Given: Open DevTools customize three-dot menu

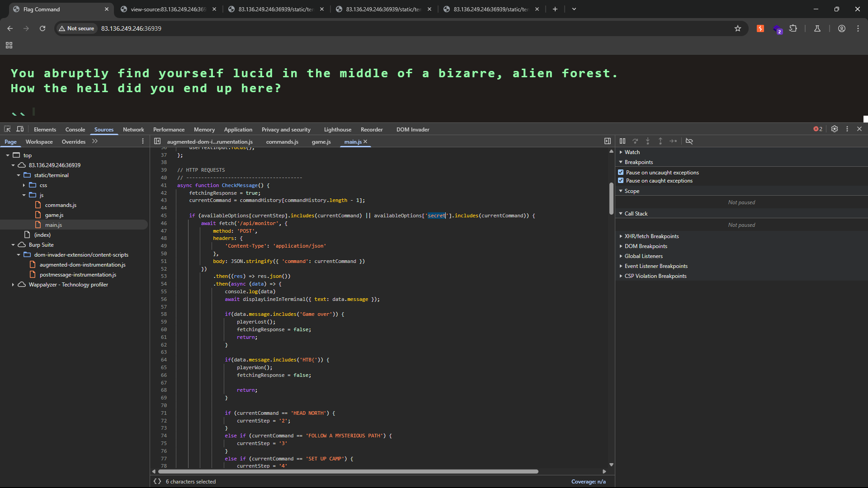Looking at the screenshot, I should pyautogui.click(x=847, y=129).
